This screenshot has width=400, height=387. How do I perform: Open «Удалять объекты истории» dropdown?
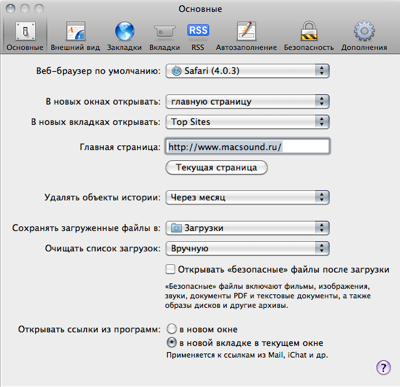[x=247, y=197]
